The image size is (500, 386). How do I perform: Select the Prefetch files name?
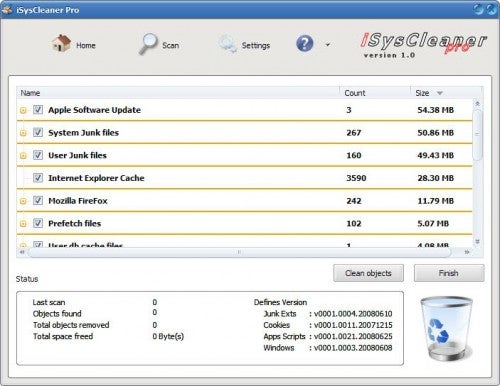point(75,223)
